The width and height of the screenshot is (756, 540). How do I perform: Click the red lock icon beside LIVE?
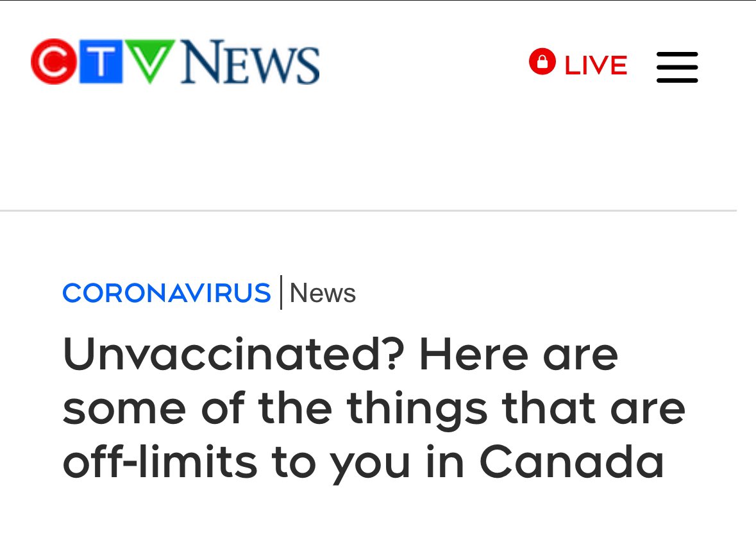point(542,62)
